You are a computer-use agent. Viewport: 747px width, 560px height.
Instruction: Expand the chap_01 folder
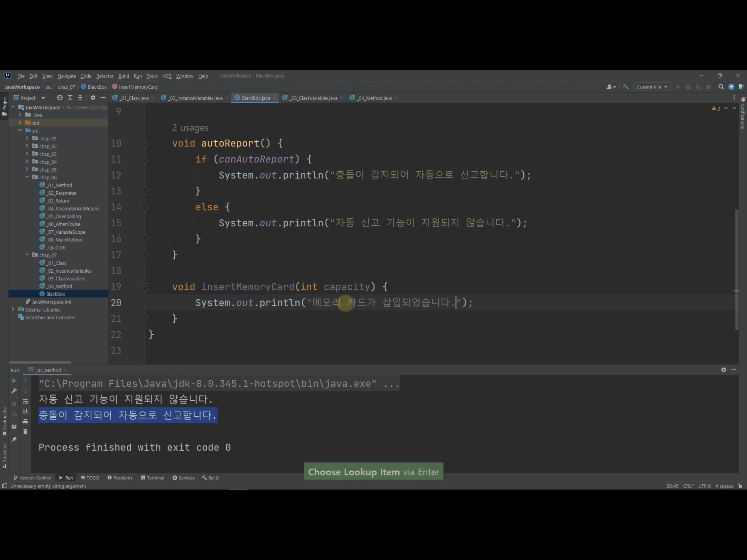27,138
